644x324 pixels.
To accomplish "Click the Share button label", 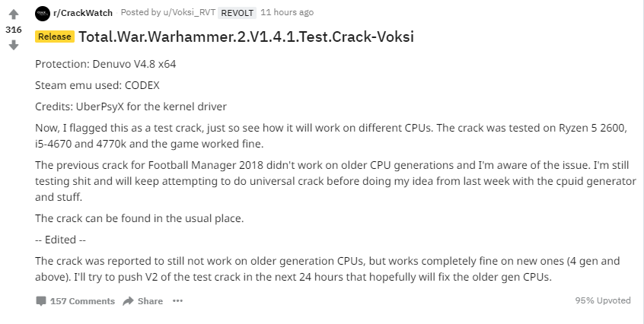I will 150,301.
